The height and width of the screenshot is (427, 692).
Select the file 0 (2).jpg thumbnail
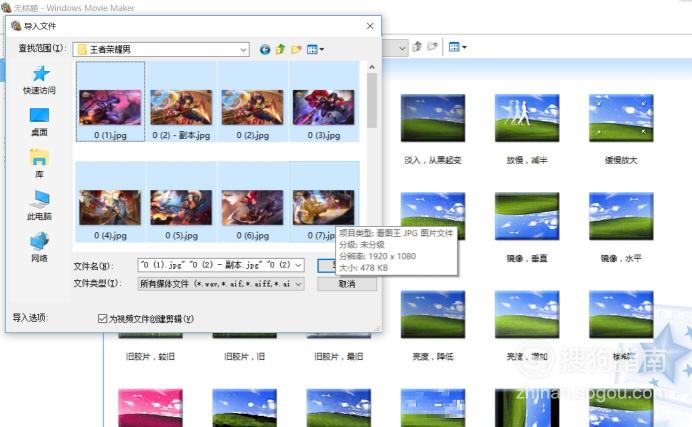(252, 107)
